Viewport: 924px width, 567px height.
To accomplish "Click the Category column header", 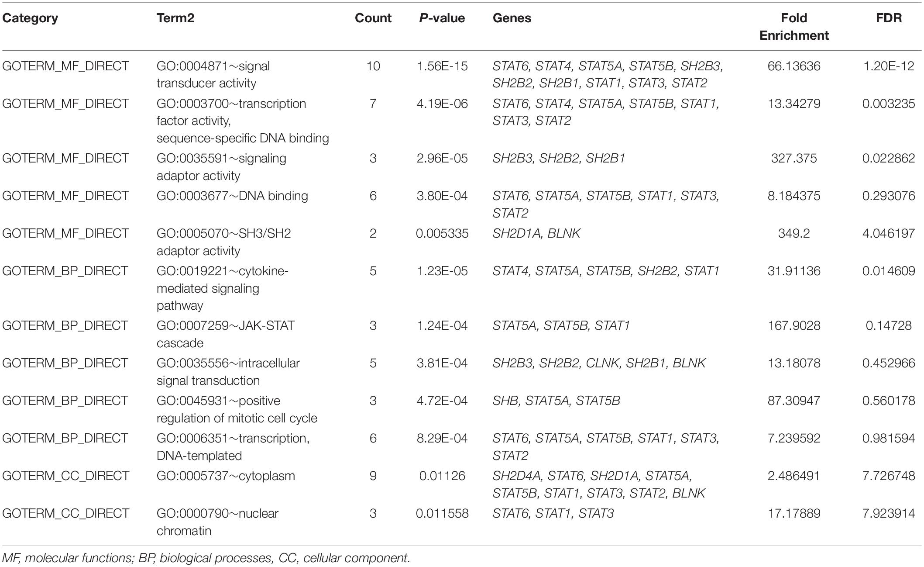I will tap(30, 18).
